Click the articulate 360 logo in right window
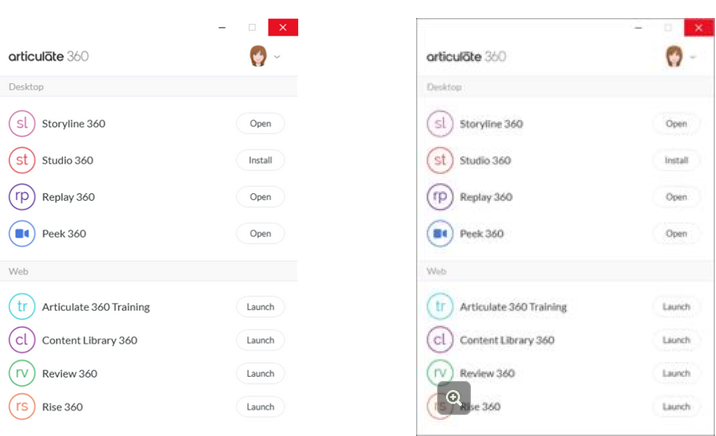716x436 pixels. [466, 57]
